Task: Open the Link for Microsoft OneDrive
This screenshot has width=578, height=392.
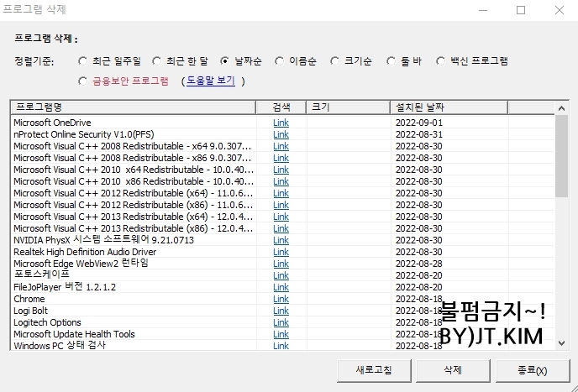Action: pyautogui.click(x=281, y=123)
